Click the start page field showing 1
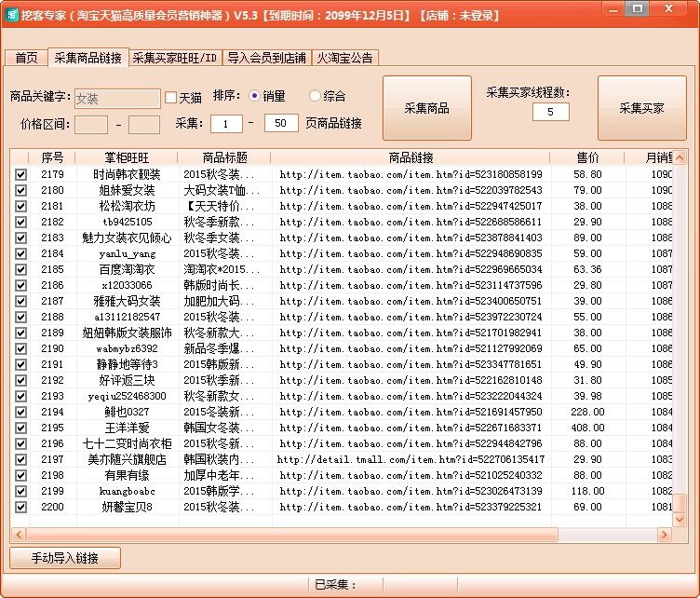This screenshot has width=700, height=598. coord(226,124)
